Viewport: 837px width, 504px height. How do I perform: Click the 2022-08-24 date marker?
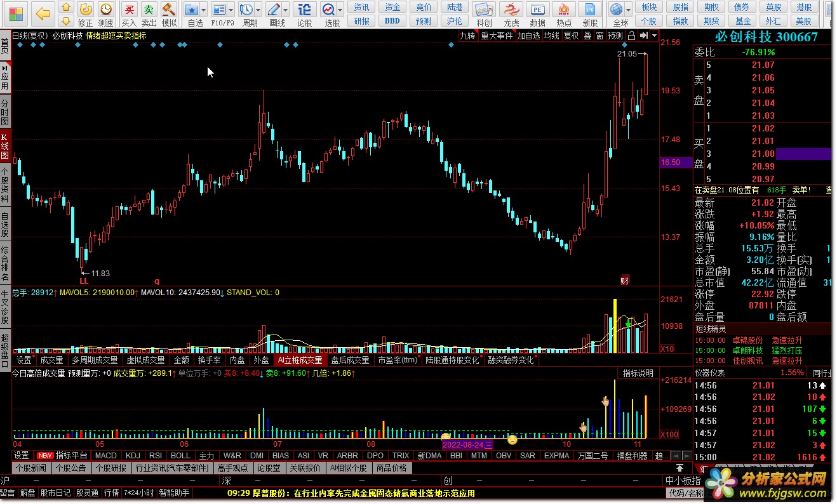467,444
